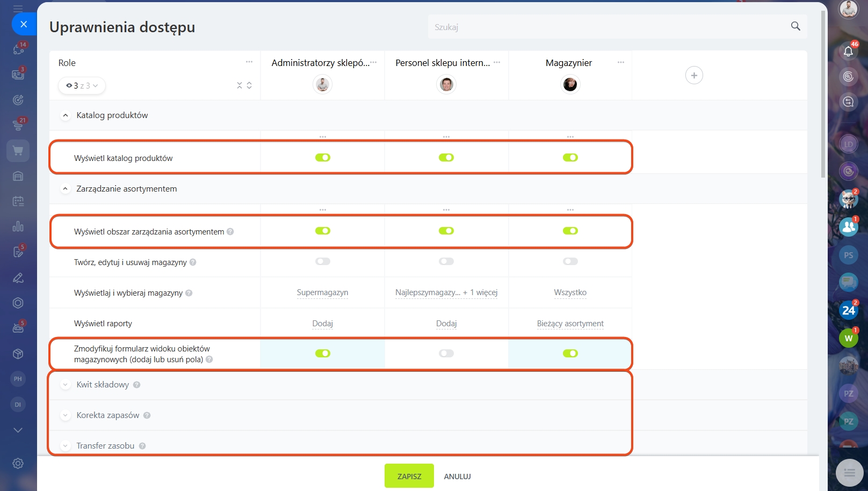Open the messages sidebar icon with badge 3
This screenshot has height=491, width=868.
pyautogui.click(x=18, y=74)
